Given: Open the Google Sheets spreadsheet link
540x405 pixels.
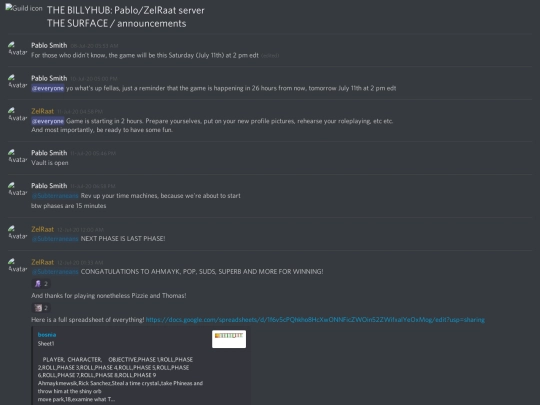Looking at the screenshot, I should point(315,320).
